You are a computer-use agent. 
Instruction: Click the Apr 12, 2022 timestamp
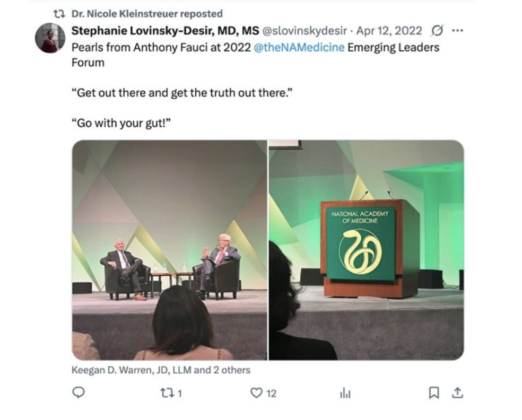tap(389, 31)
